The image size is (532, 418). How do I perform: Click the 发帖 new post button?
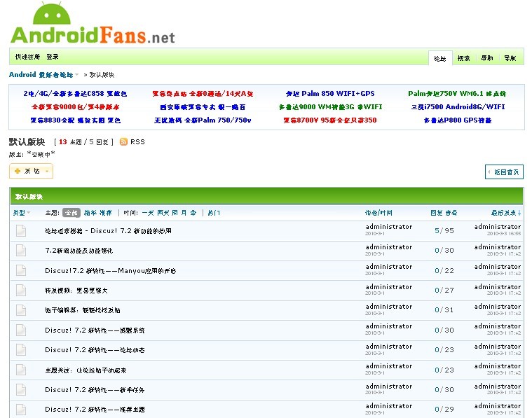coord(31,172)
